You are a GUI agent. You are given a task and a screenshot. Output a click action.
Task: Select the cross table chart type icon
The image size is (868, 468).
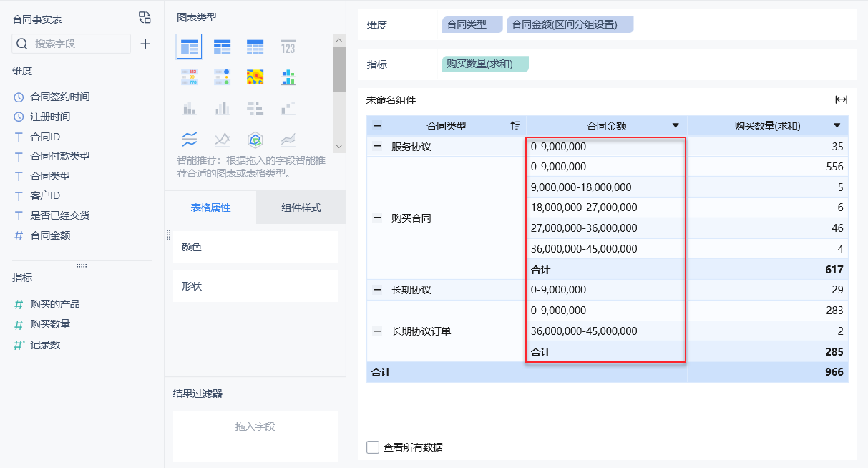point(223,47)
